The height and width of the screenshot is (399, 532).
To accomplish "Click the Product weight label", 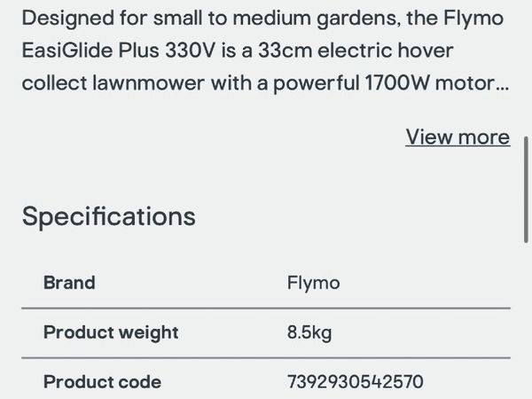I will tap(111, 332).
